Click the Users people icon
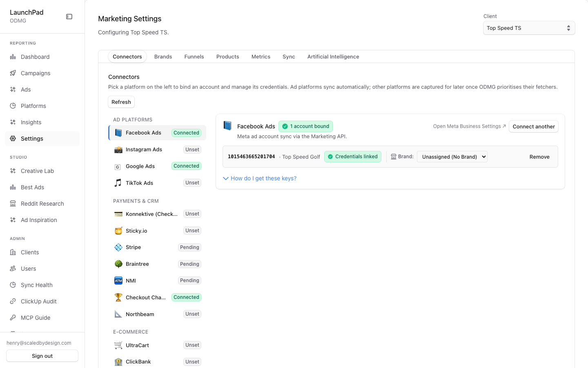588x368 pixels. (13, 269)
